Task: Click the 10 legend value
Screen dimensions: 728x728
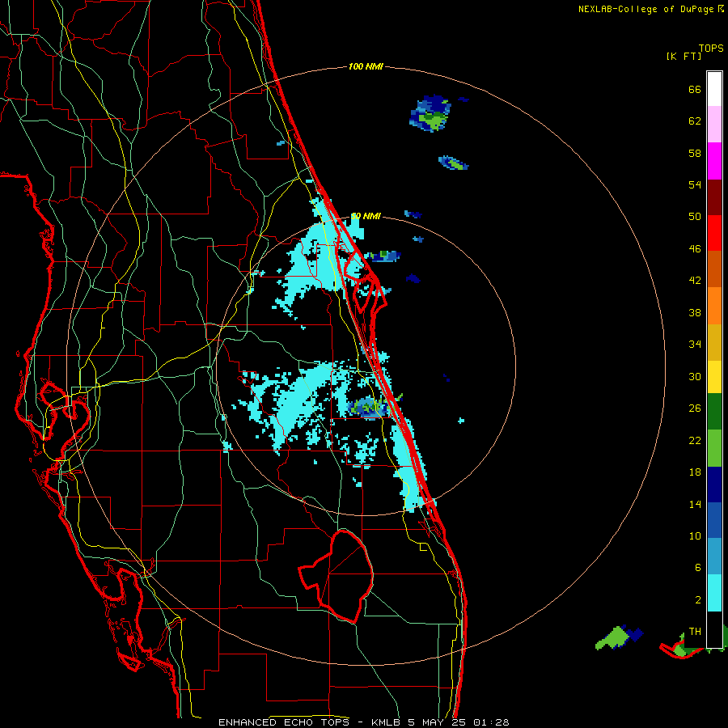Action: click(x=695, y=536)
